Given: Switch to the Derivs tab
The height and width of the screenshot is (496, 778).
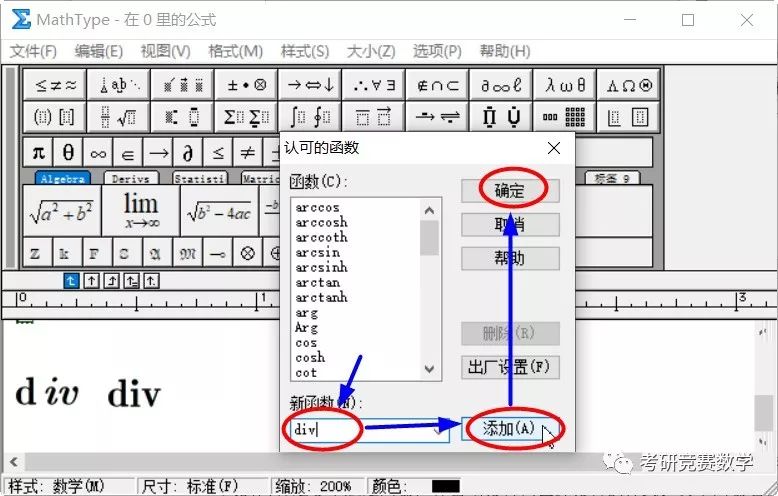Looking at the screenshot, I should (x=130, y=179).
